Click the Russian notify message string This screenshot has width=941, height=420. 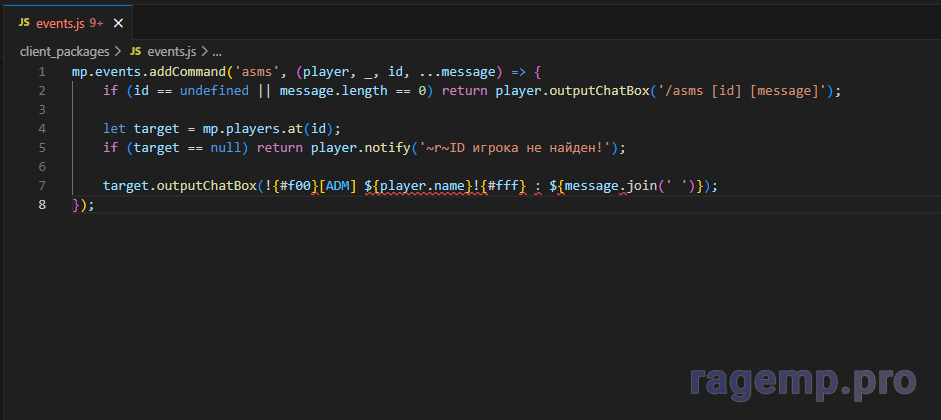[518, 148]
